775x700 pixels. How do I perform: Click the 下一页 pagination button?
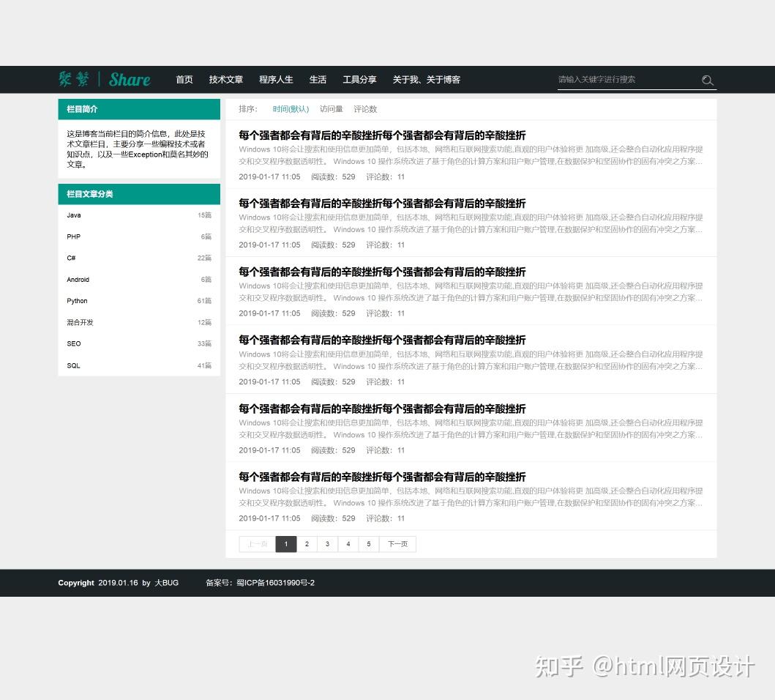pyautogui.click(x=397, y=544)
